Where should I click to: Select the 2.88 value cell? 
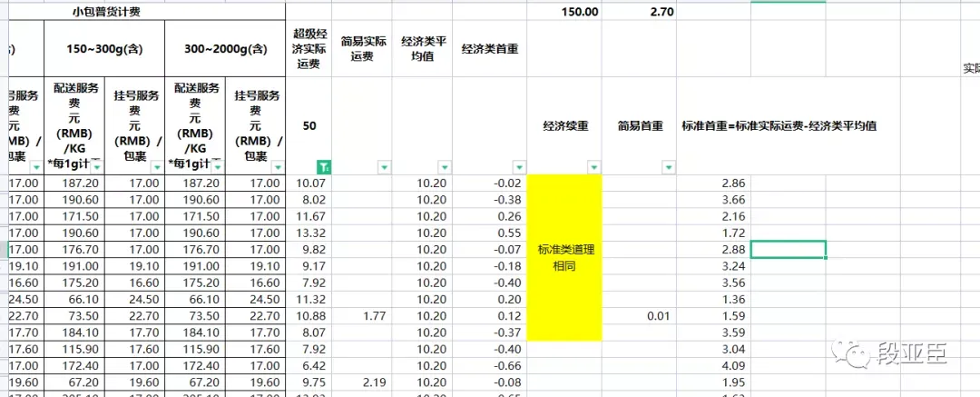[714, 249]
